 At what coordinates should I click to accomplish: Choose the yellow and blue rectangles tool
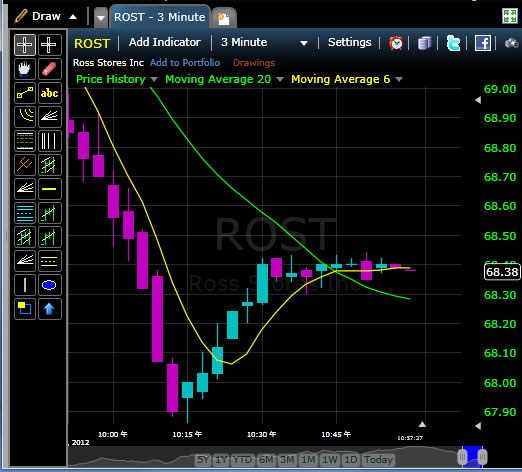(x=25, y=309)
